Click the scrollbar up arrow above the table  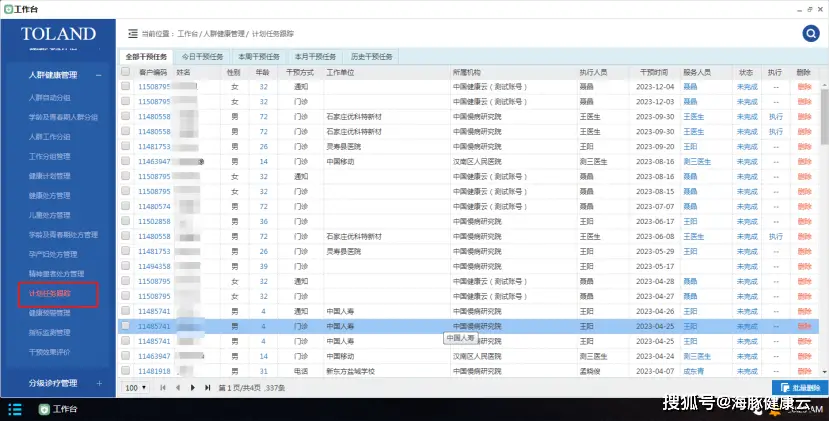tap(824, 85)
